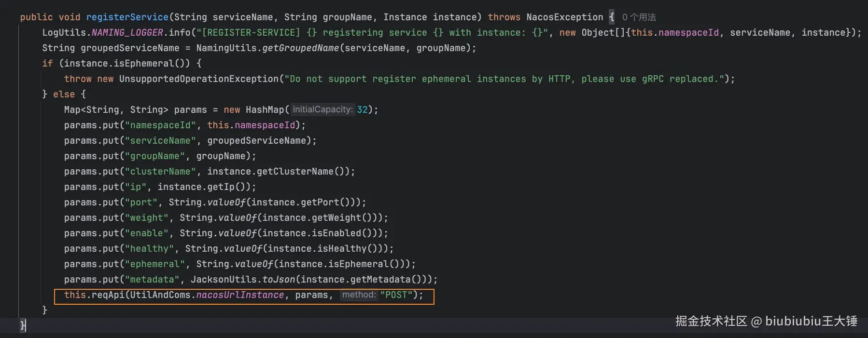Click the "metadata" string literal
Image resolution: width=868 pixels, height=338 pixels.
(152, 280)
